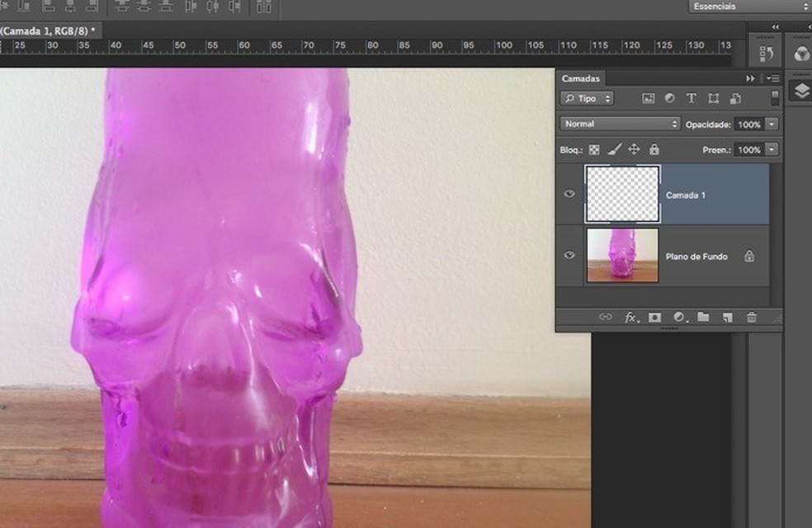Open the History panel icon
Viewport: 812px width, 528px height.
(x=766, y=54)
